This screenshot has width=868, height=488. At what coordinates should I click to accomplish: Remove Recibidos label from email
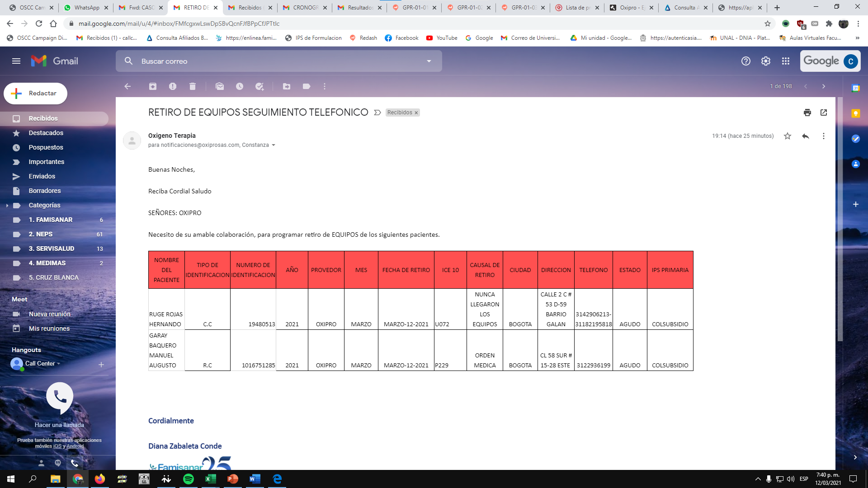point(416,113)
